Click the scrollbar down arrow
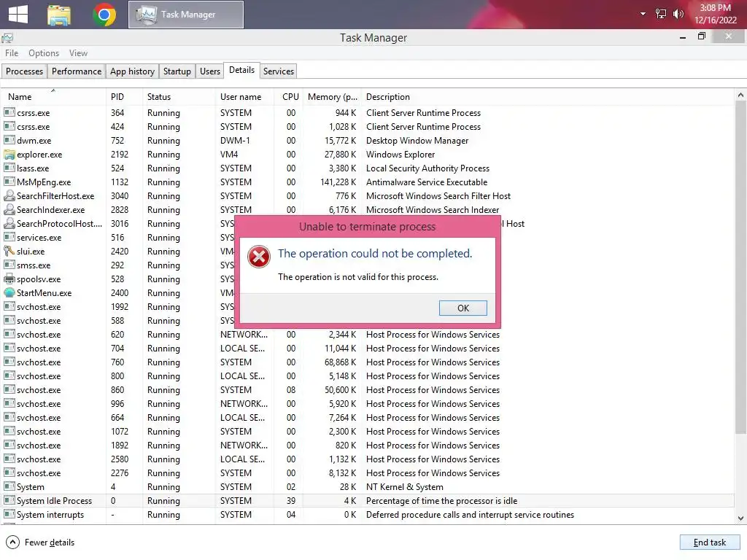This screenshot has height=560, width=747. [x=740, y=518]
